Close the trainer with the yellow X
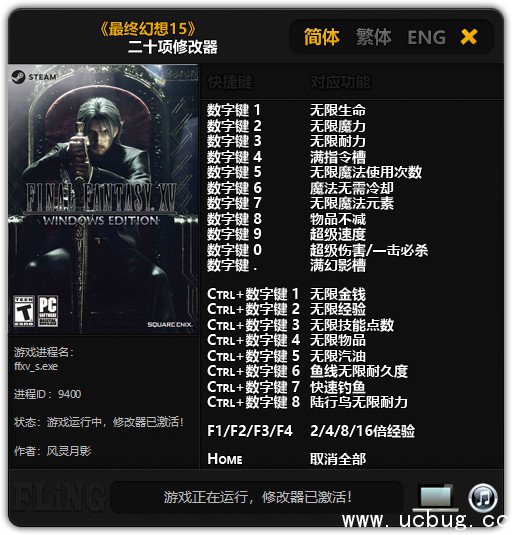The height and width of the screenshot is (535, 512). (469, 37)
